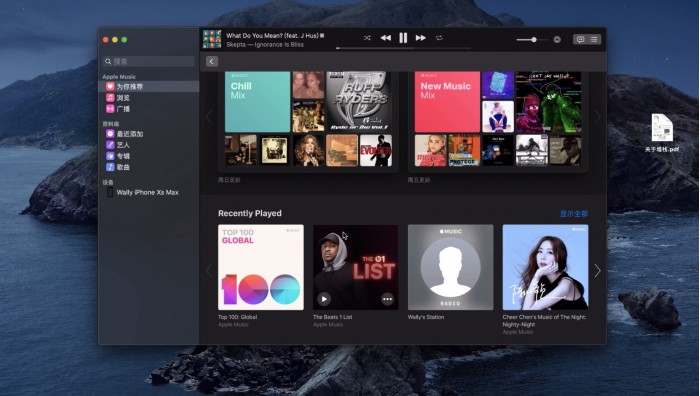Click the 显示全部 link

click(x=574, y=214)
